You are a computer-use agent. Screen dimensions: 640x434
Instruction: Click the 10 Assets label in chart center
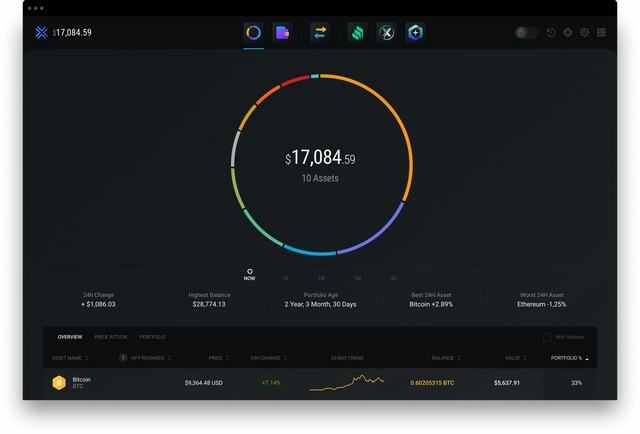[x=320, y=178]
